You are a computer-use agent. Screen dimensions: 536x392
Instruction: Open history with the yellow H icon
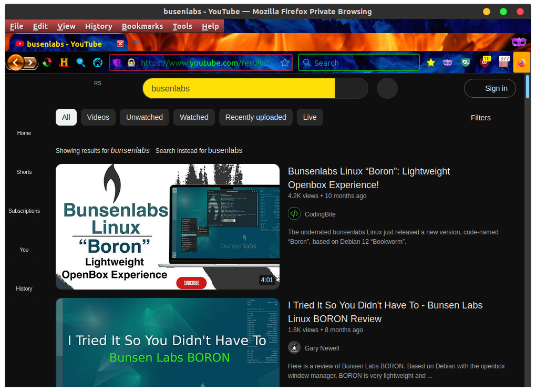coord(64,63)
